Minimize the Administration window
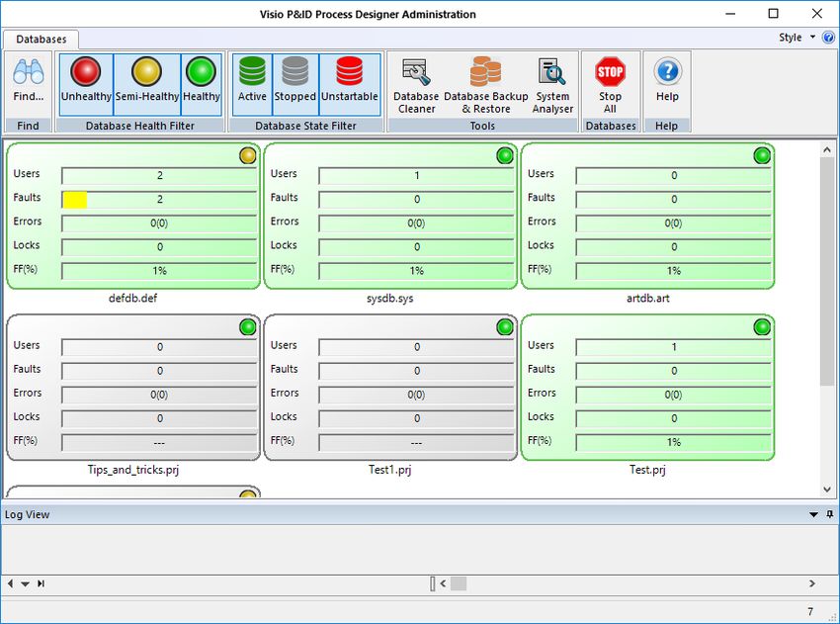This screenshot has width=840, height=624. click(x=730, y=14)
